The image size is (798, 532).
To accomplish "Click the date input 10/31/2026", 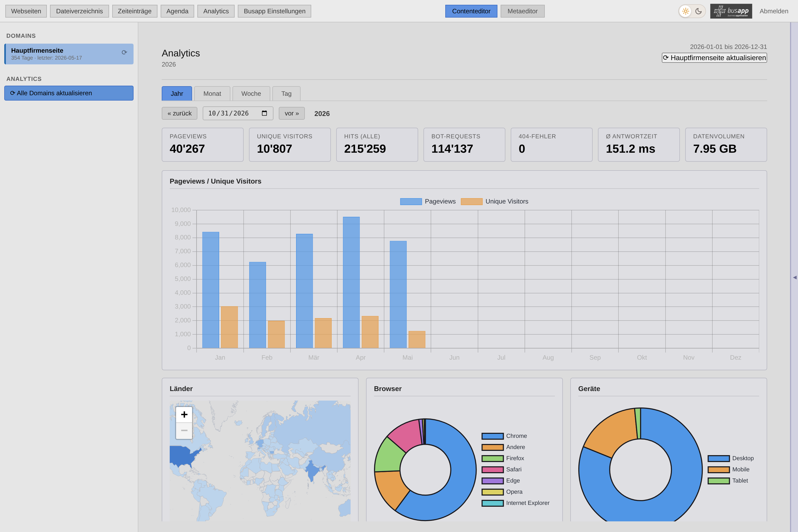I will (238, 113).
